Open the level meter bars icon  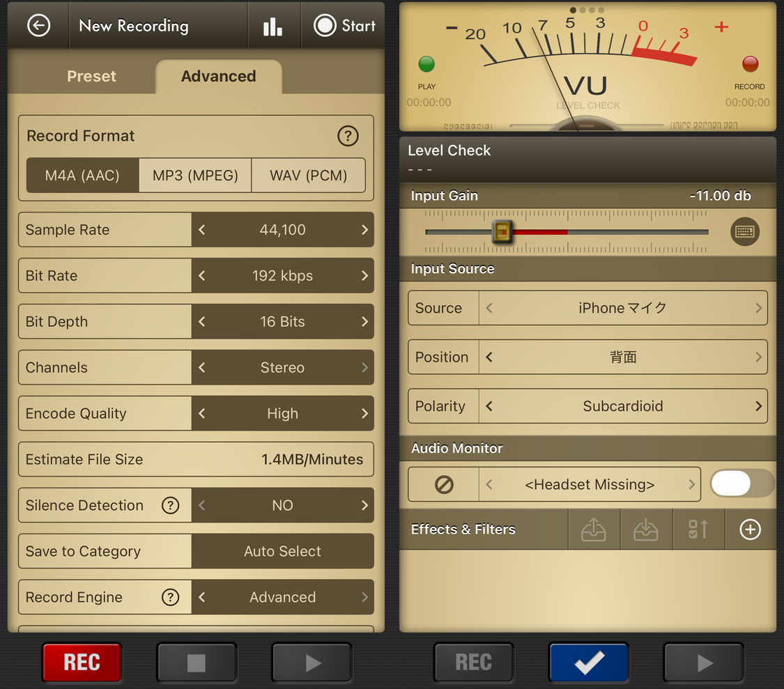click(x=272, y=26)
